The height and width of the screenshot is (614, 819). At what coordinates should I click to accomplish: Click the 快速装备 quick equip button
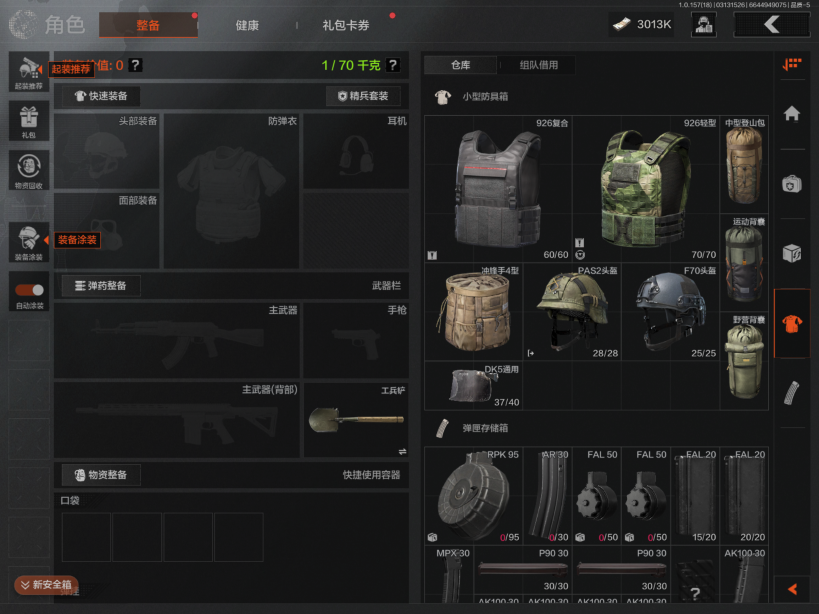[x=101, y=96]
